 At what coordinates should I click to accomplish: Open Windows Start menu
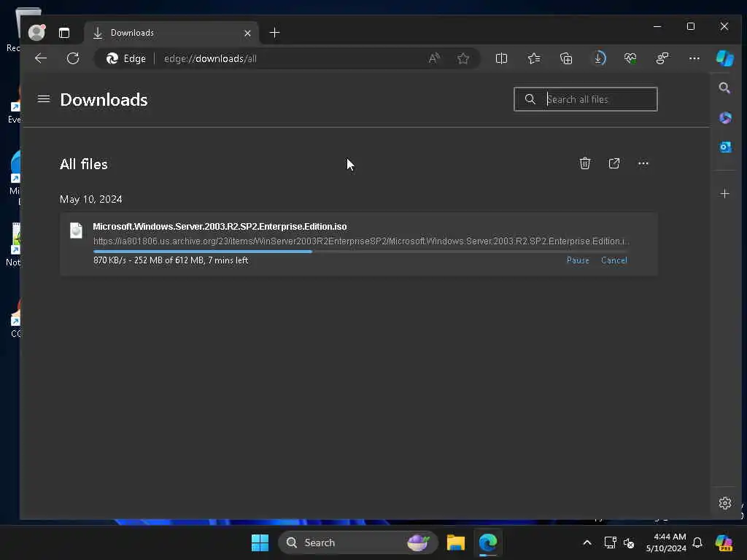pos(260,542)
